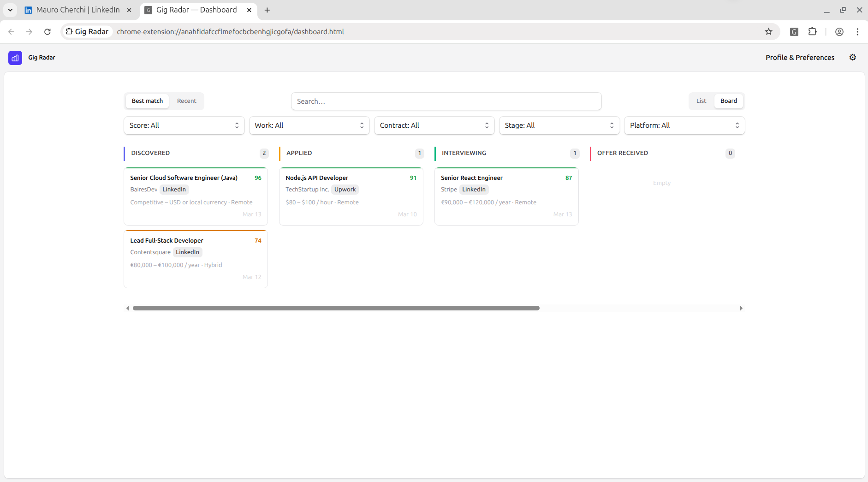The image size is (868, 482).
Task: Switch to List view
Action: (701, 101)
